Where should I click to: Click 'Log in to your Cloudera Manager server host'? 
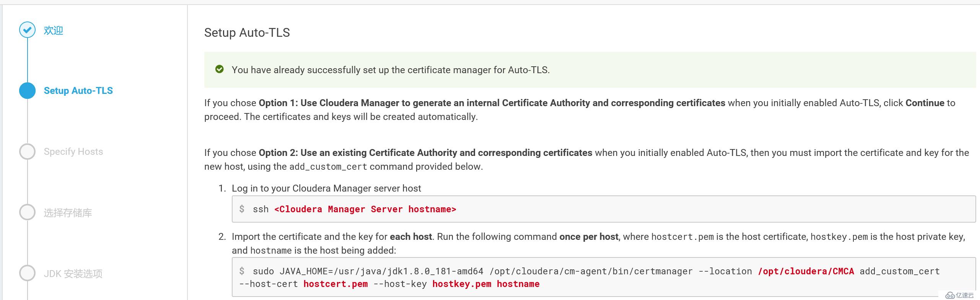(x=326, y=189)
